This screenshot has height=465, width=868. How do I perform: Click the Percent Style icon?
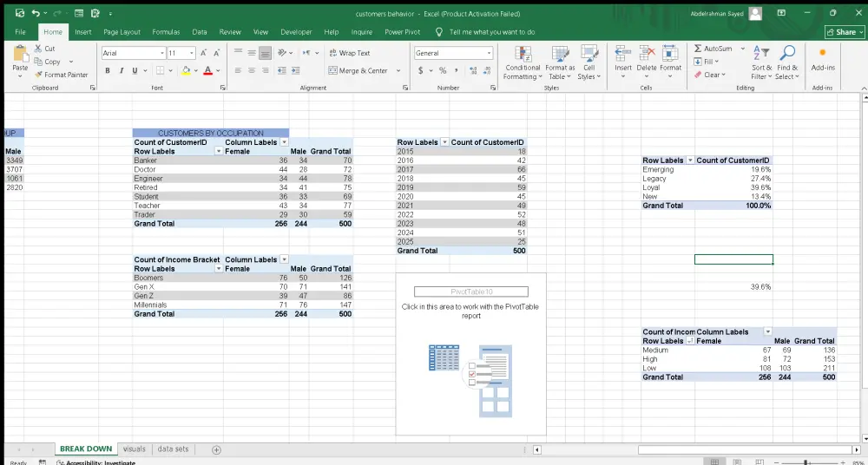pyautogui.click(x=443, y=71)
